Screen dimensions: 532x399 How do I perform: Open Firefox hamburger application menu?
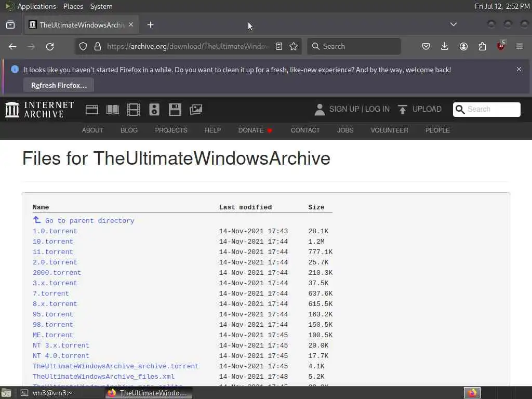pyautogui.click(x=520, y=46)
